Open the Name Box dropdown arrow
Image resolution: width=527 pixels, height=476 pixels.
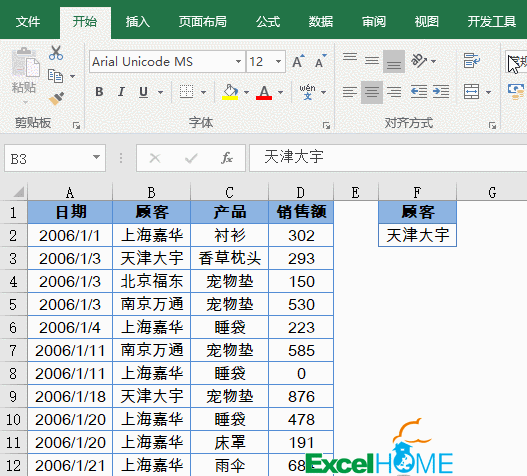[96, 157]
